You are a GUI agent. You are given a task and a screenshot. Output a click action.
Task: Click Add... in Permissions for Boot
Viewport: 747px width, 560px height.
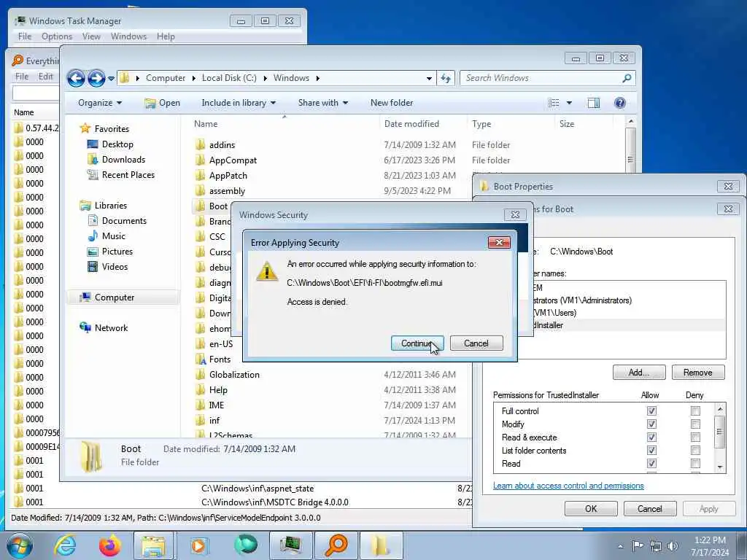pyautogui.click(x=639, y=373)
